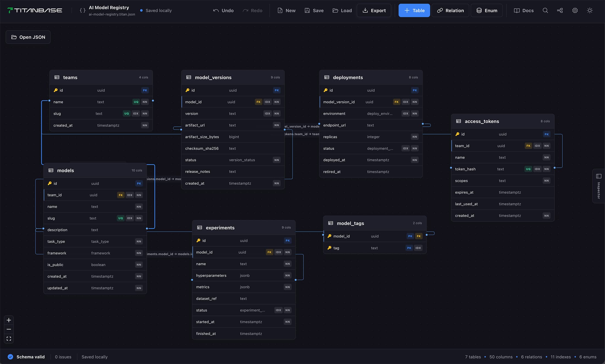Create a New schema
The image size is (605, 364).
click(287, 10)
